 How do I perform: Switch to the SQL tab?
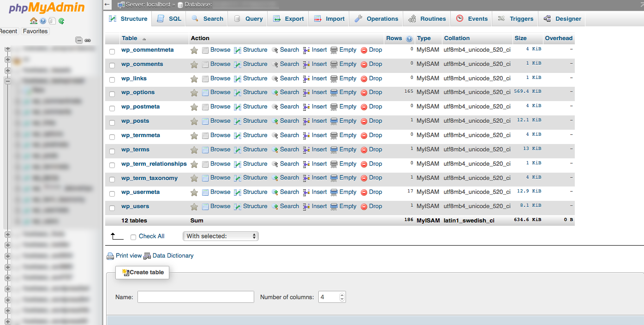pyautogui.click(x=169, y=19)
